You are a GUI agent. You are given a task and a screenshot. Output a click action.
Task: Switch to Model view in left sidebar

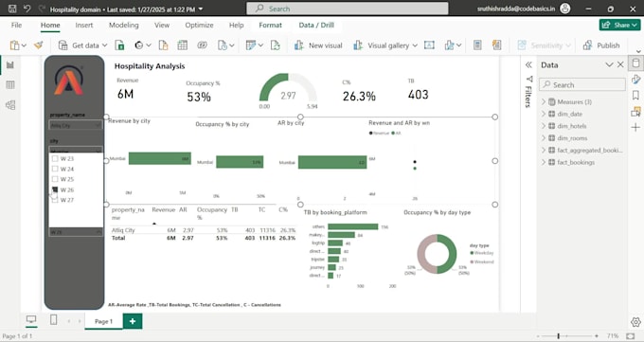tap(10, 105)
